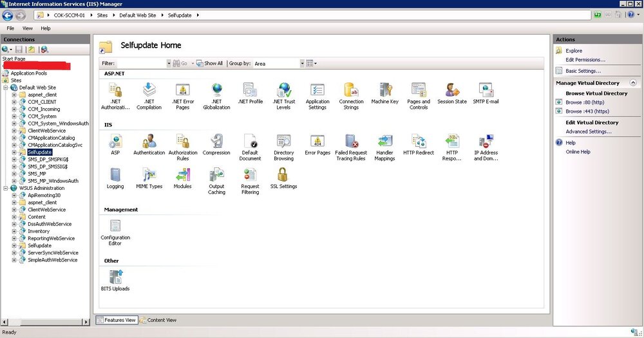The height and width of the screenshot is (338, 644).
Task: Open Request Filtering feature
Action: click(x=250, y=181)
